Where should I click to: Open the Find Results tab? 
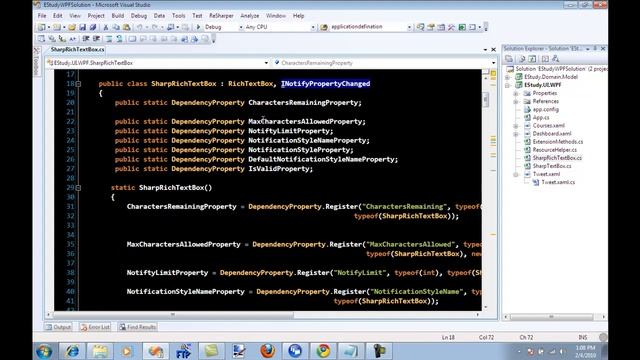coord(138,327)
